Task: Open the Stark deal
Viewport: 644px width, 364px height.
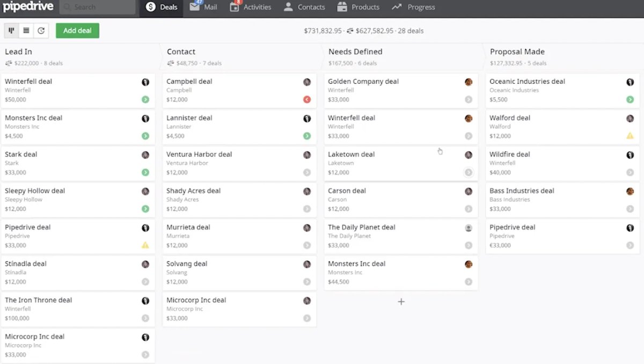Action: point(78,164)
